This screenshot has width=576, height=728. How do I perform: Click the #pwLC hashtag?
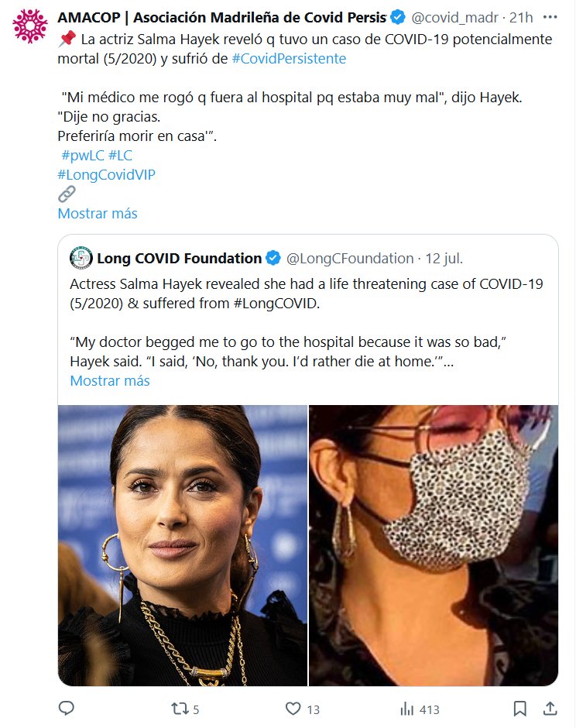[x=82, y=156]
